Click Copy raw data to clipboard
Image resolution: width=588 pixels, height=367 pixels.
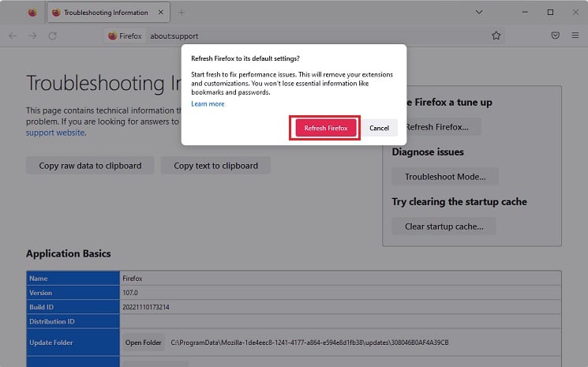coord(90,165)
